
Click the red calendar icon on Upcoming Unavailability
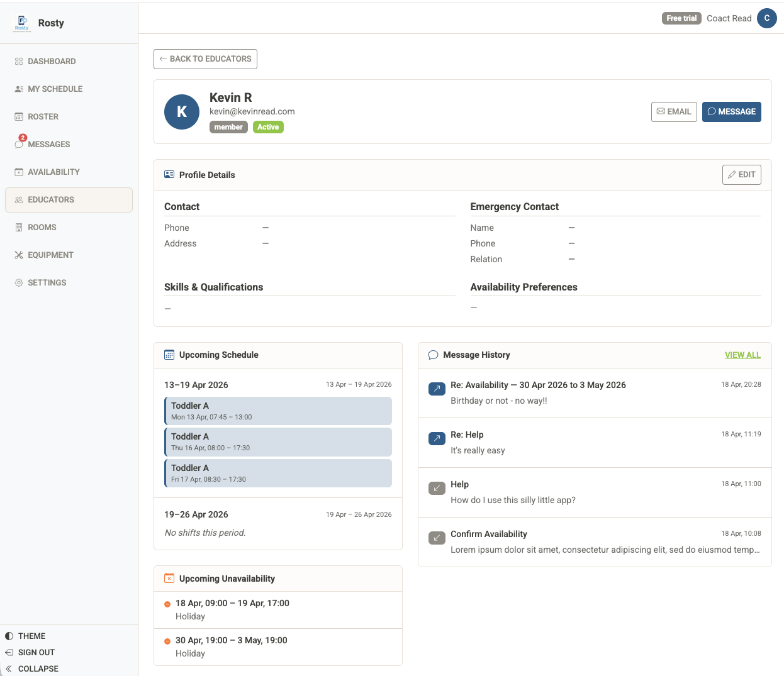169,579
